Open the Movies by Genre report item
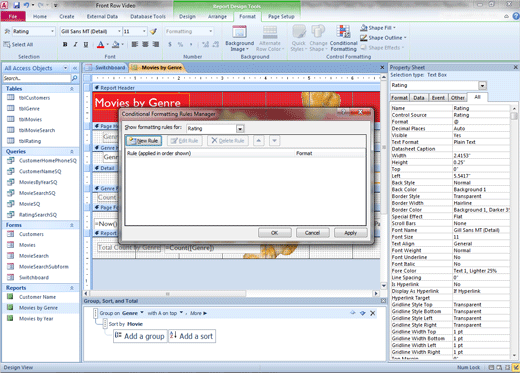520x373 pixels. (38, 308)
